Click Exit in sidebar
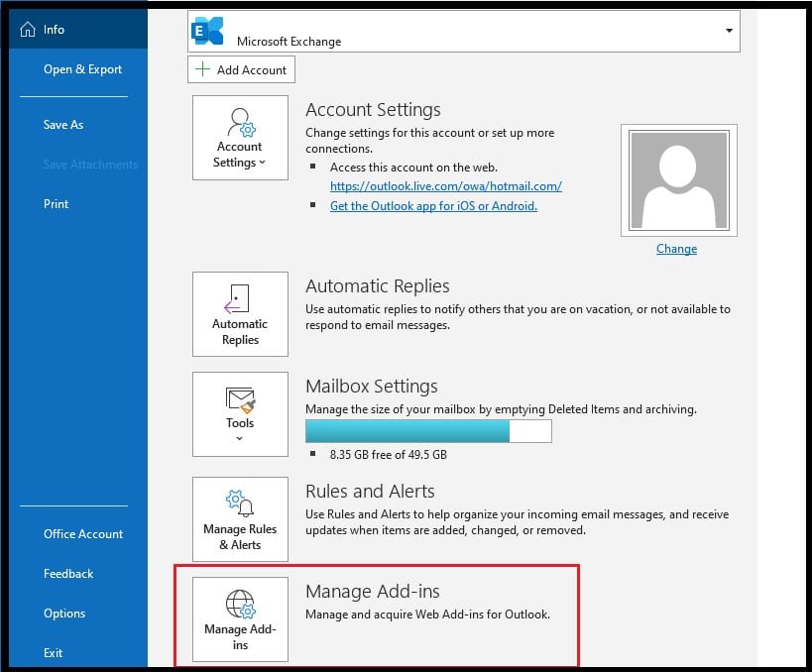Image resolution: width=812 pixels, height=672 pixels. (53, 653)
